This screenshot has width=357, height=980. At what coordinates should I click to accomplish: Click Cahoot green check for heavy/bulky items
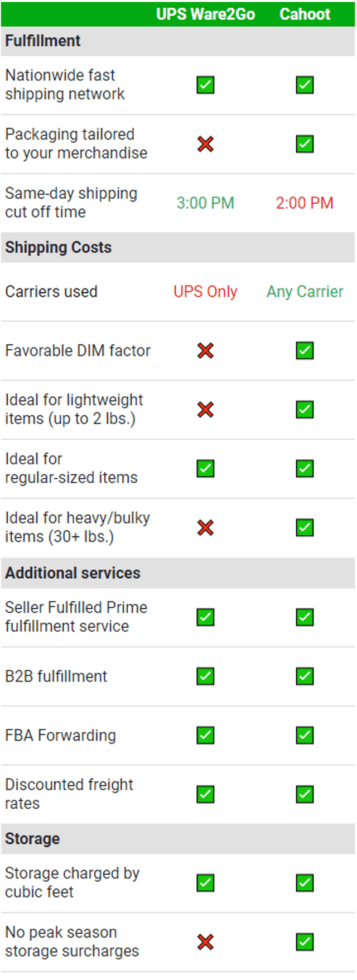305,527
